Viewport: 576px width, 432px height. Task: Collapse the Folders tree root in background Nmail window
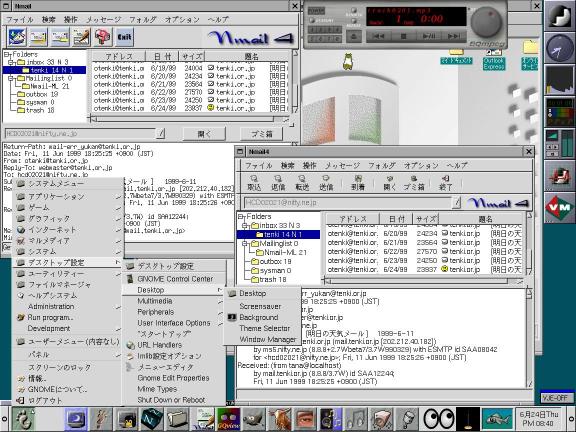[x=7, y=54]
